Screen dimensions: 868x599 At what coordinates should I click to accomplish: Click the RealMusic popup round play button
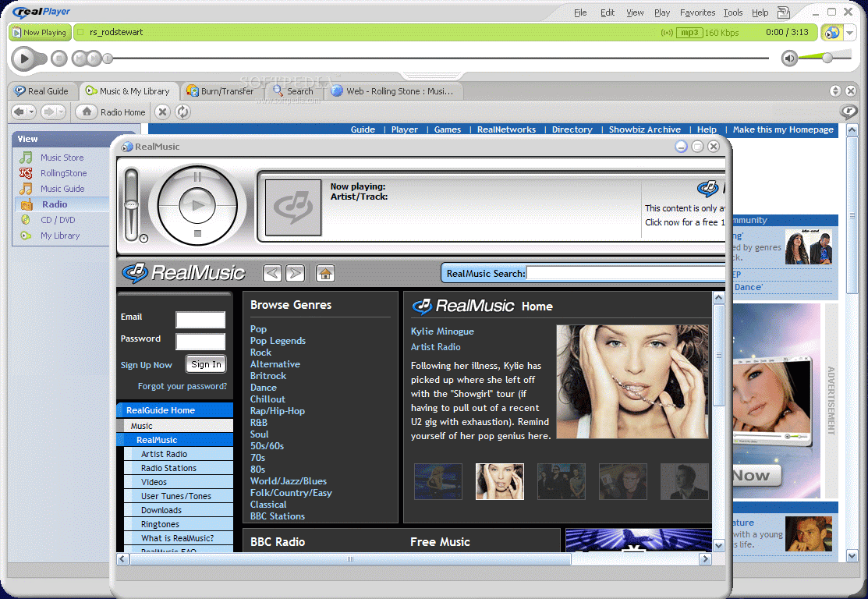point(197,205)
